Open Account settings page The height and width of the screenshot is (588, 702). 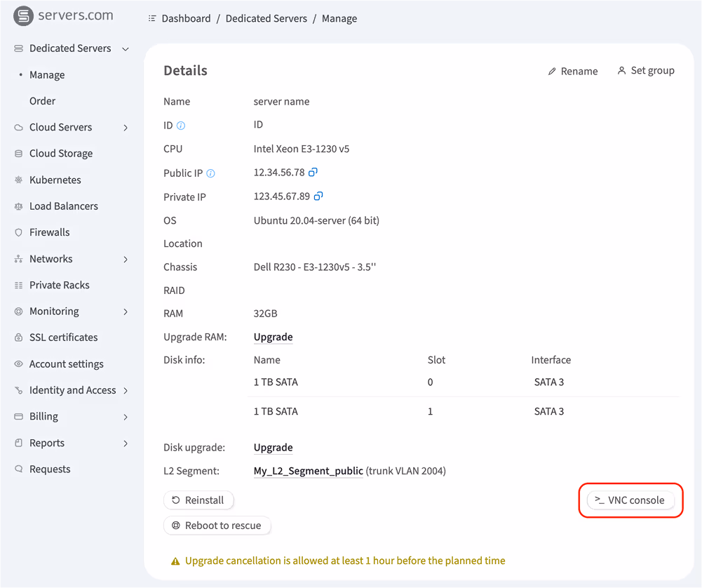tap(66, 364)
